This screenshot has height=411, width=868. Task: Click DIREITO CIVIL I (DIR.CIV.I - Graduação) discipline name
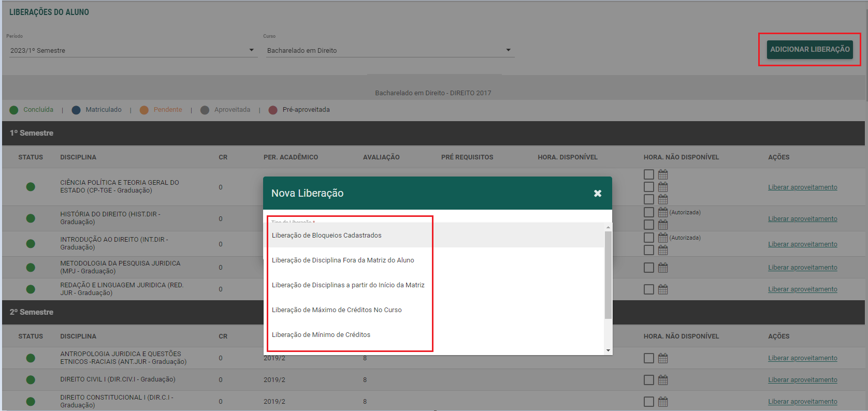click(118, 379)
